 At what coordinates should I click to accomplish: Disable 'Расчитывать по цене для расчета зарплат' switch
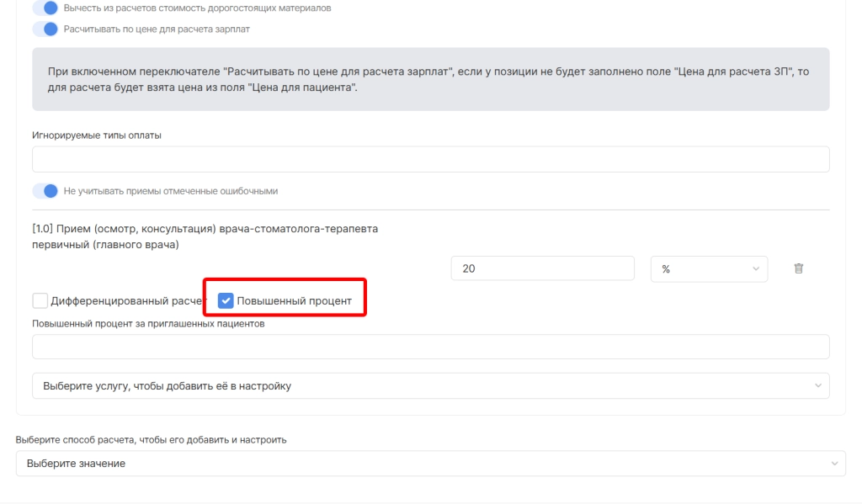[x=45, y=29]
